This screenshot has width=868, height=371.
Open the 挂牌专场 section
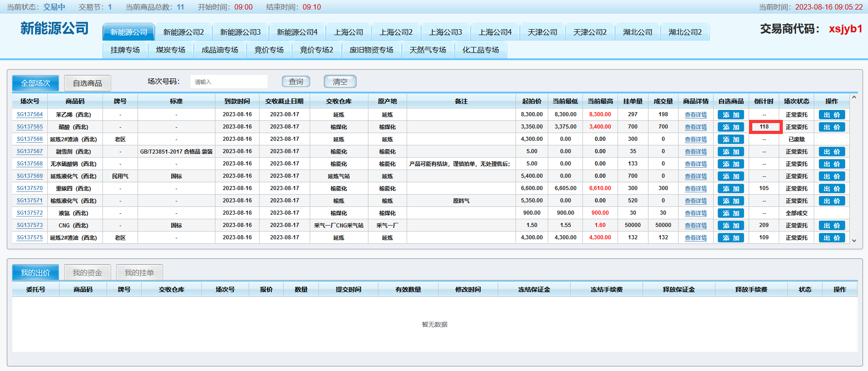coord(125,50)
